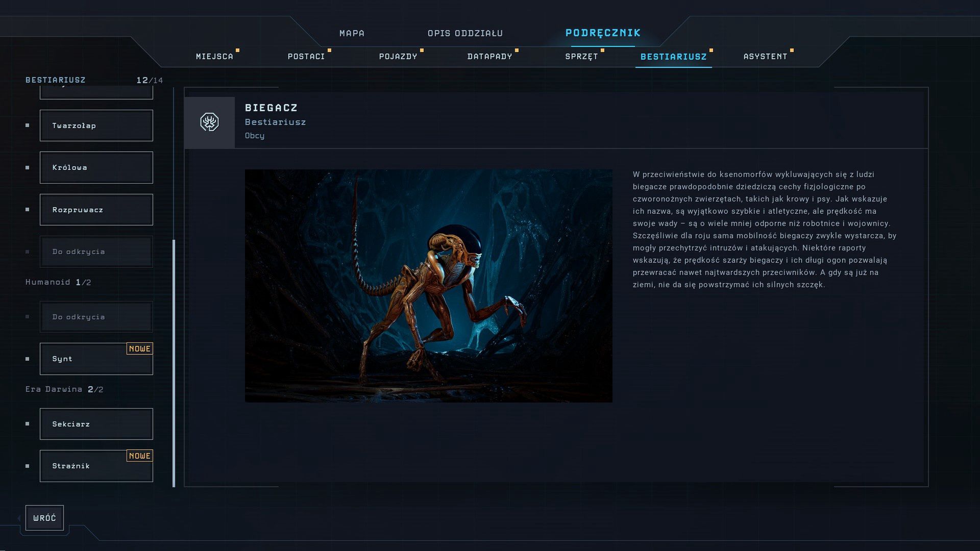Viewport: 980px width, 551px height.
Task: Click the square bullet beside Rozpruwacz
Action: click(x=28, y=210)
